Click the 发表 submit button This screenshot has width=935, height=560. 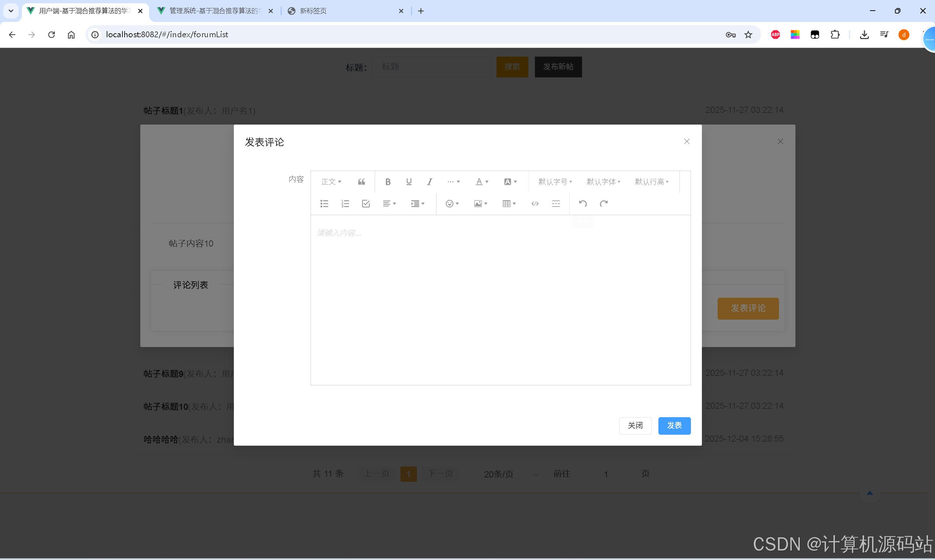(674, 426)
